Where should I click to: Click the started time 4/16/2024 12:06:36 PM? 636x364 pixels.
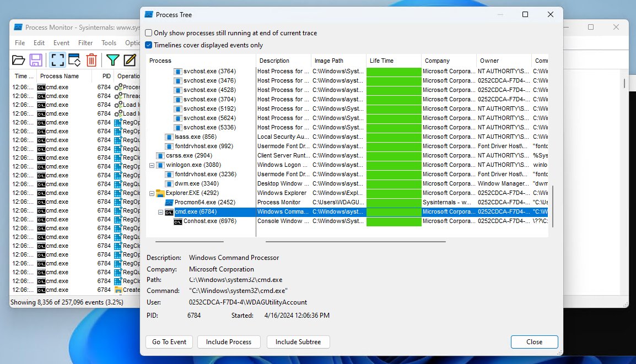pos(297,316)
